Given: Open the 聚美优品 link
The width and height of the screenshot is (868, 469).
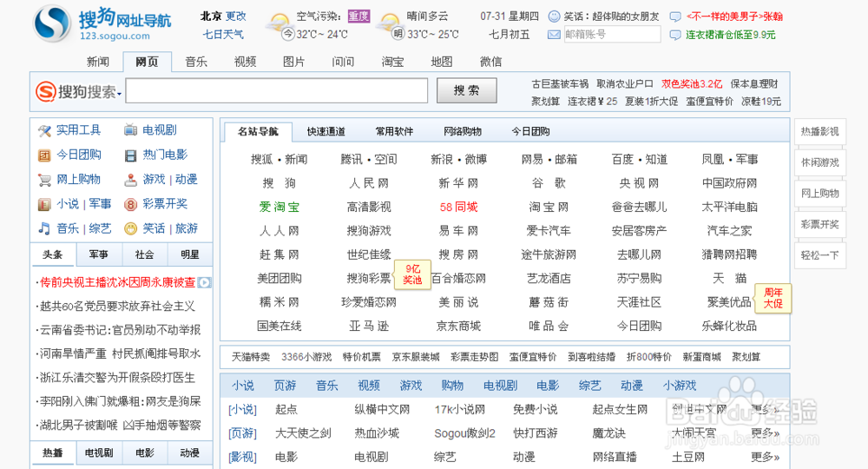Looking at the screenshot, I should coord(729,302).
